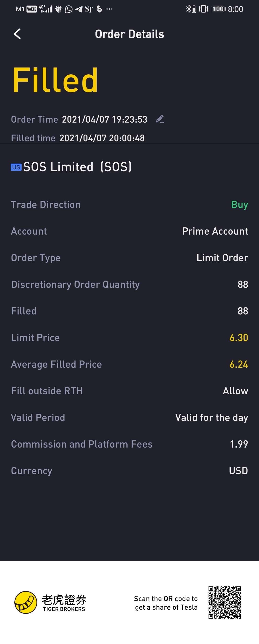Tap the three dots in the status bar
The height and width of the screenshot is (644, 259).
tap(110, 9)
